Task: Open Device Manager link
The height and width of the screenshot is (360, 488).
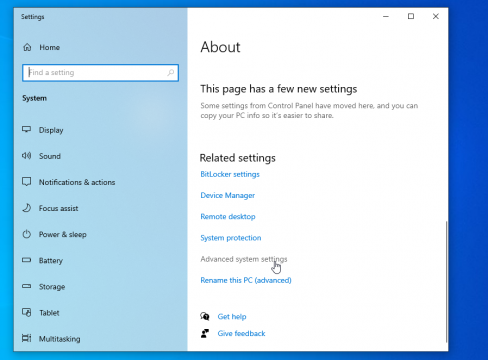Action: pyautogui.click(x=228, y=195)
